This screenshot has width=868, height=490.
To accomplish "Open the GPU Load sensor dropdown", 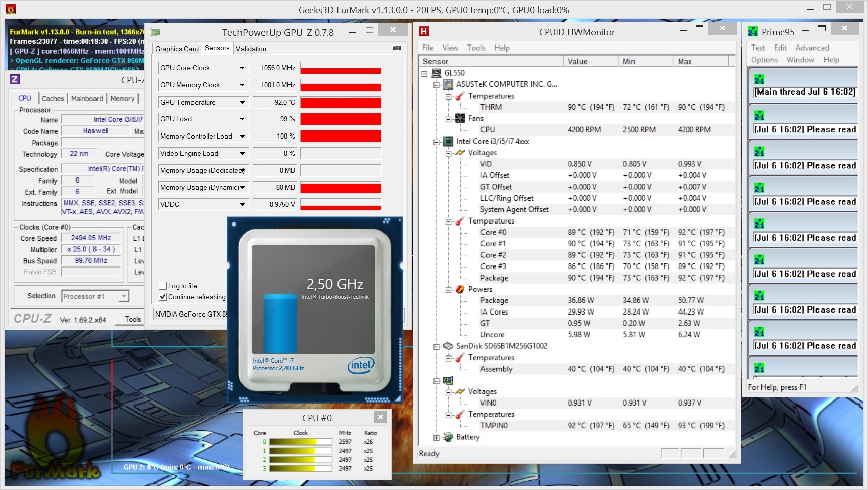I will coord(243,119).
